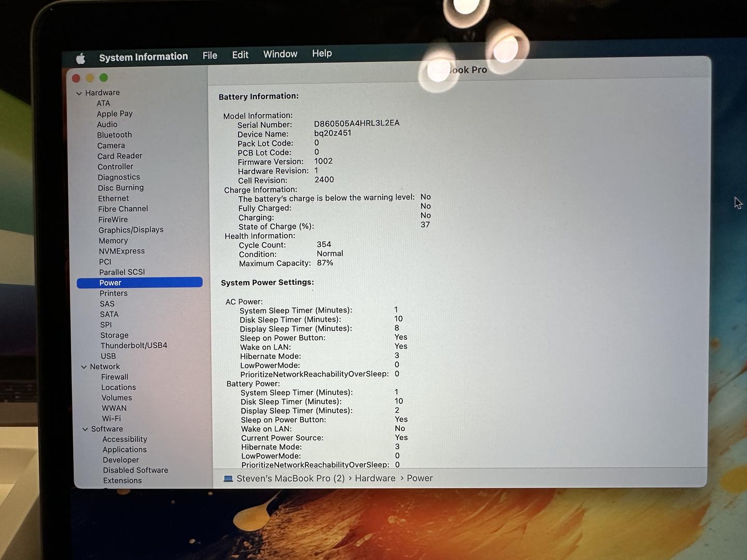Open the Help menu

322,53
